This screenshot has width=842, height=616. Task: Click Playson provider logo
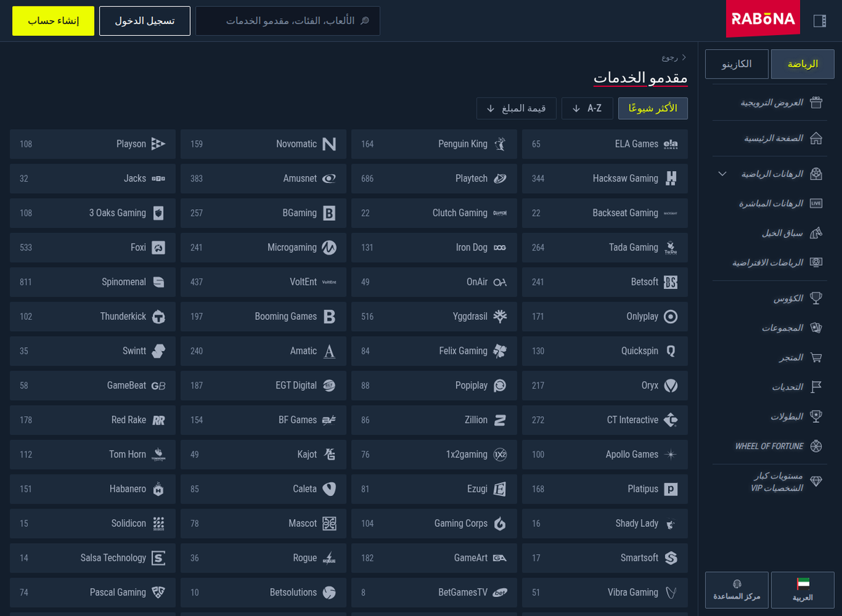(x=159, y=144)
